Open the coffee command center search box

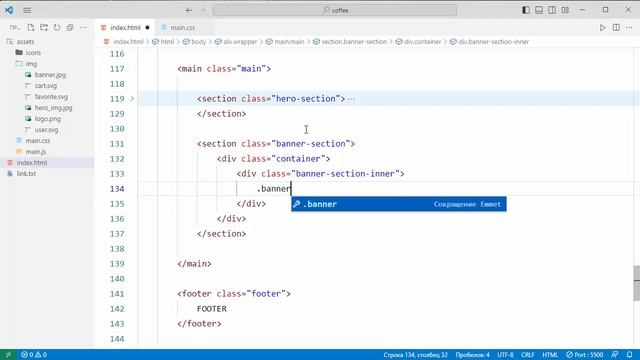coord(335,10)
